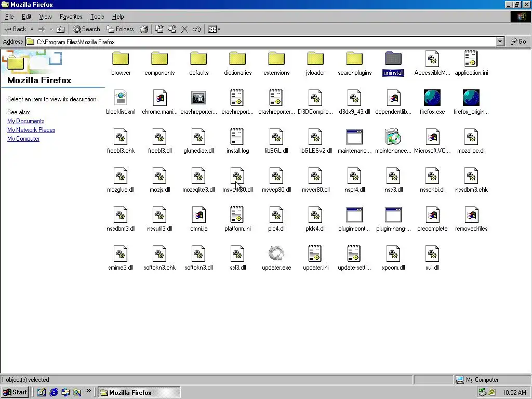Select the uninstall folder

pyautogui.click(x=393, y=59)
